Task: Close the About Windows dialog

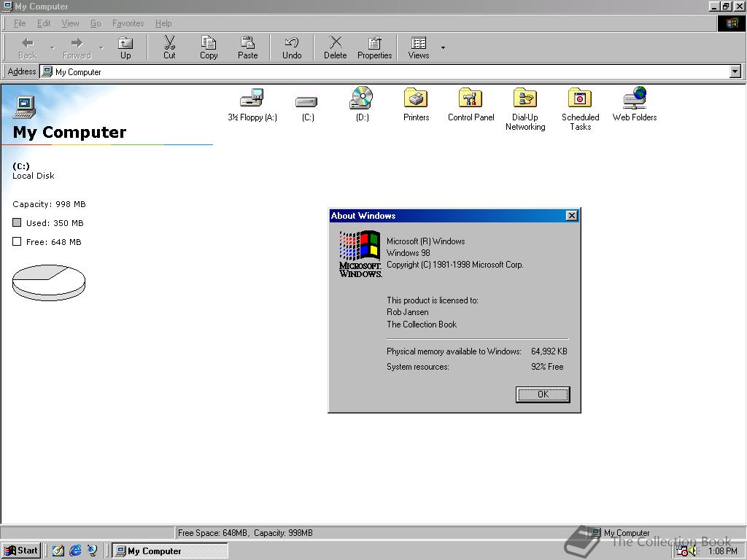Action: tap(572, 216)
